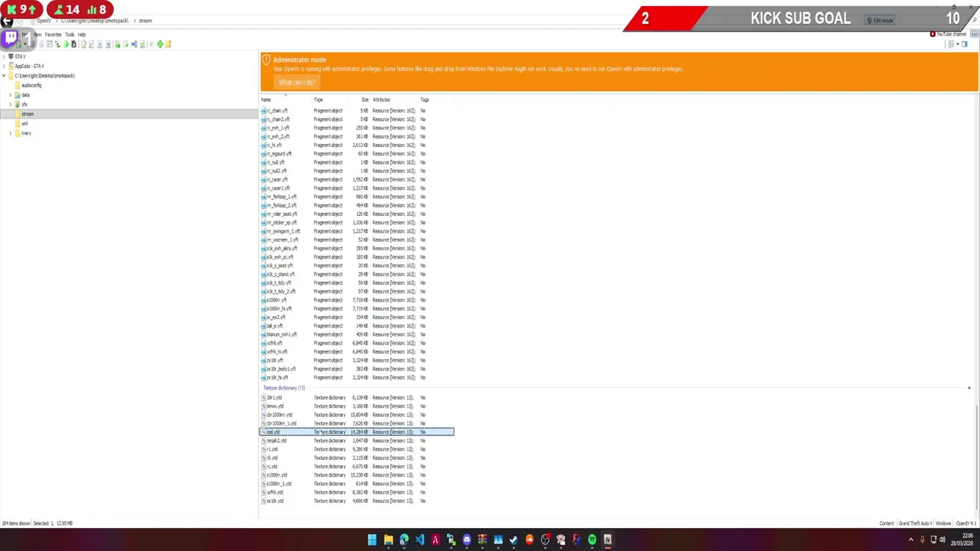This screenshot has height=551, width=980.
Task: Click the stream folder icon in tree
Action: point(18,114)
